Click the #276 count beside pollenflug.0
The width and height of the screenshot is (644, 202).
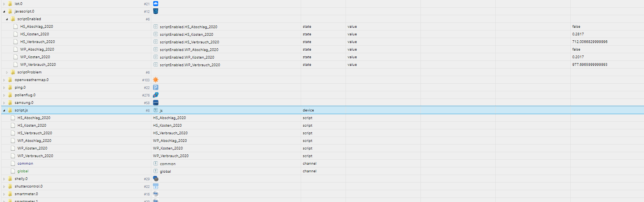(146, 95)
